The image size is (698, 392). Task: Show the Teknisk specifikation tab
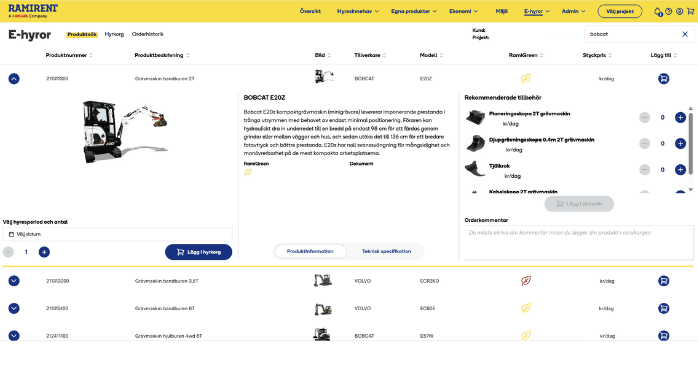click(x=386, y=251)
